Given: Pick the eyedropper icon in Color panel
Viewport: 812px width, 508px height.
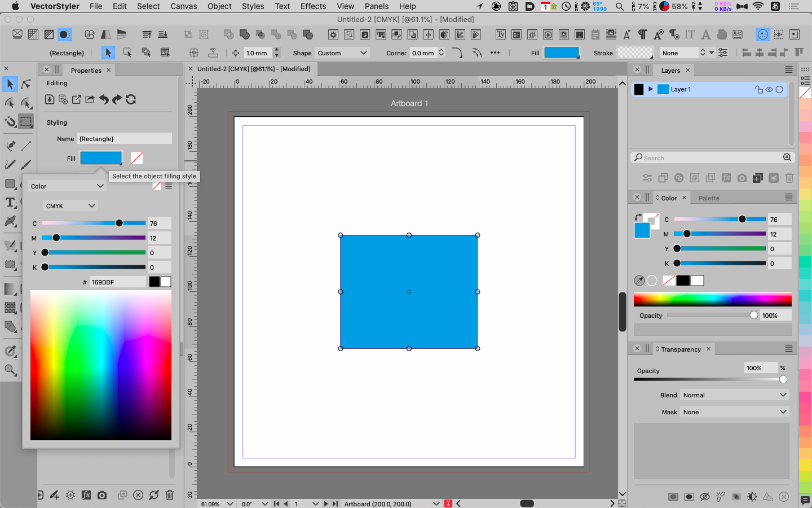Looking at the screenshot, I should click(639, 281).
